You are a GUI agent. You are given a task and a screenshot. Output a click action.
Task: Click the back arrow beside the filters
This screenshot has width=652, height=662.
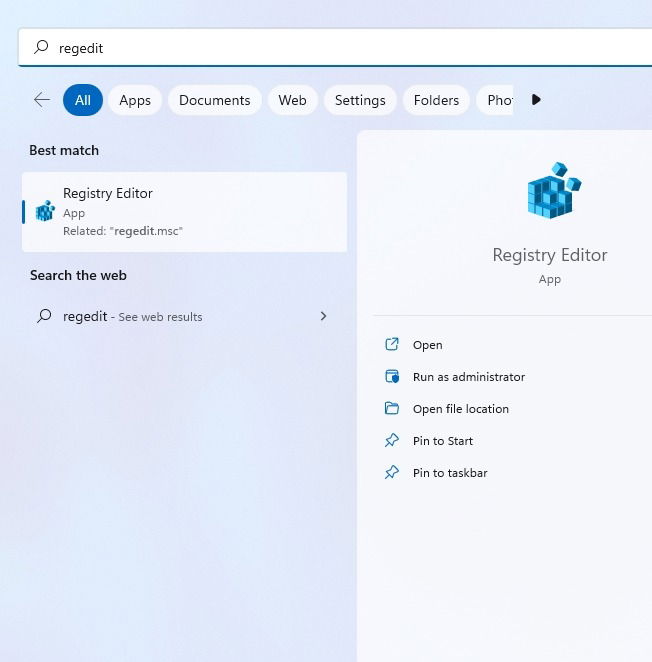[42, 100]
